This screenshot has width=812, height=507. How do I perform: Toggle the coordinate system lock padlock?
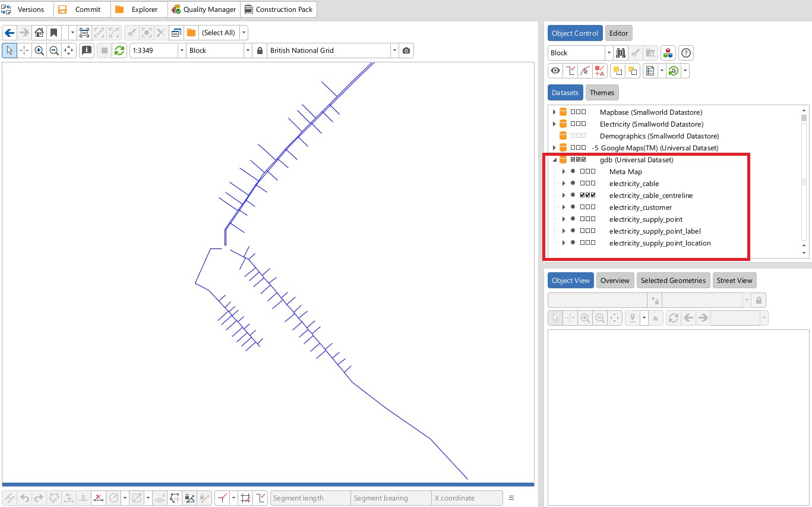pyautogui.click(x=260, y=51)
